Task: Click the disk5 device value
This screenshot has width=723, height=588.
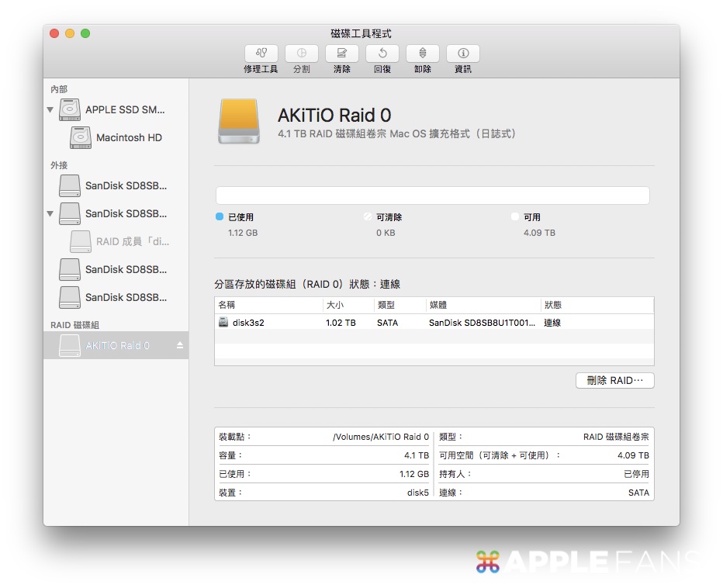Action: point(418,493)
